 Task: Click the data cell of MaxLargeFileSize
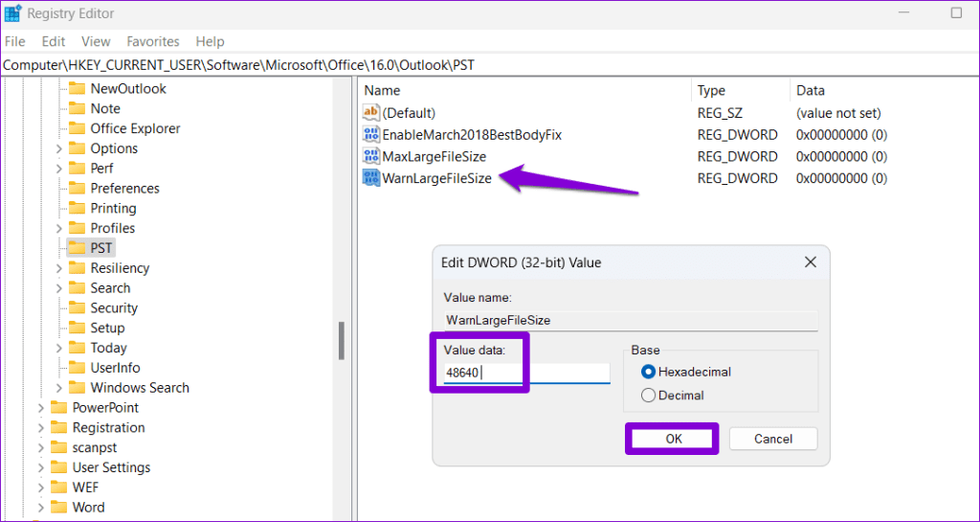tap(842, 156)
